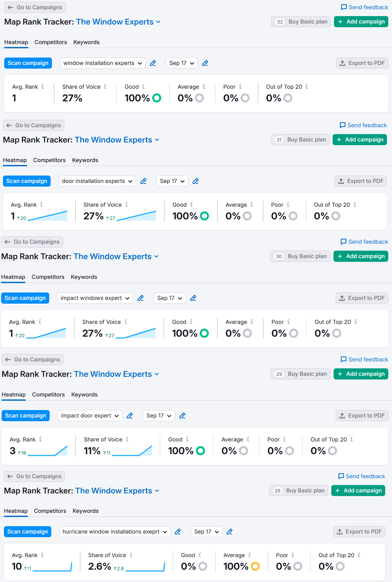Click green Good ring indicator for door installation experts
The image size is (392, 582).
[204, 216]
